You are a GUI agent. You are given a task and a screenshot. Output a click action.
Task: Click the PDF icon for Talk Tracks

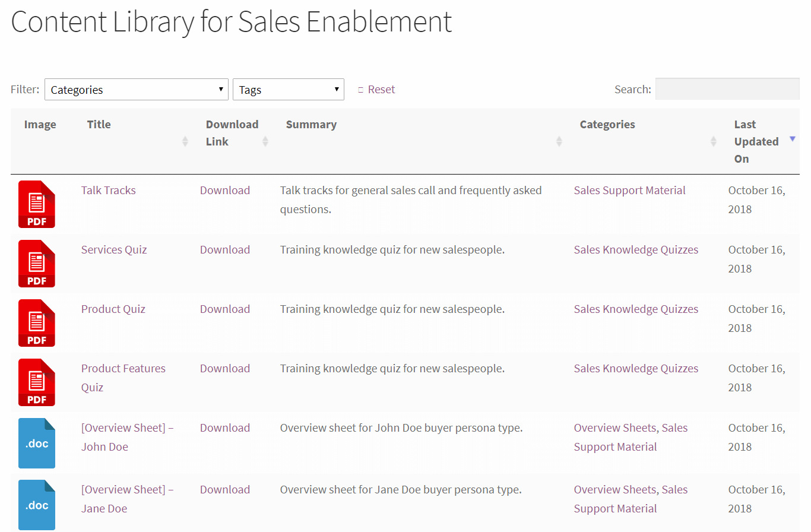[x=36, y=204]
